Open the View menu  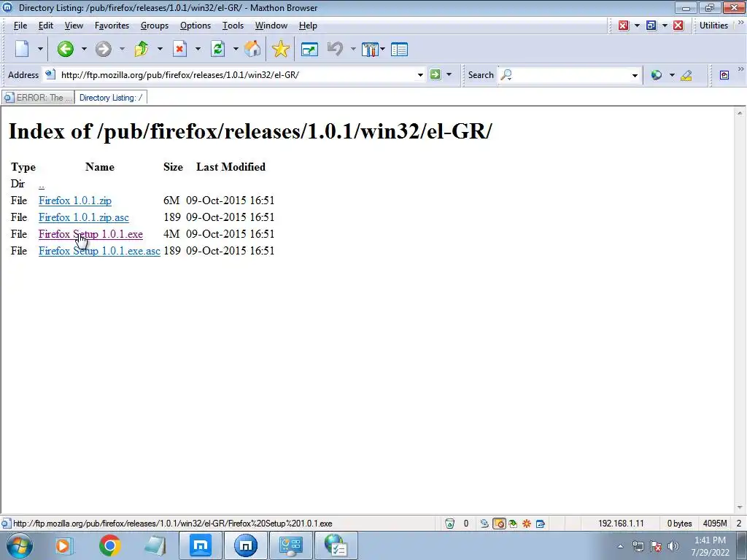(x=74, y=26)
